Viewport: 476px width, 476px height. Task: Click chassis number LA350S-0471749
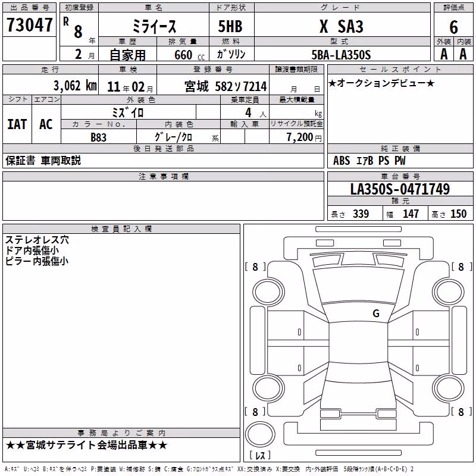[x=400, y=189]
